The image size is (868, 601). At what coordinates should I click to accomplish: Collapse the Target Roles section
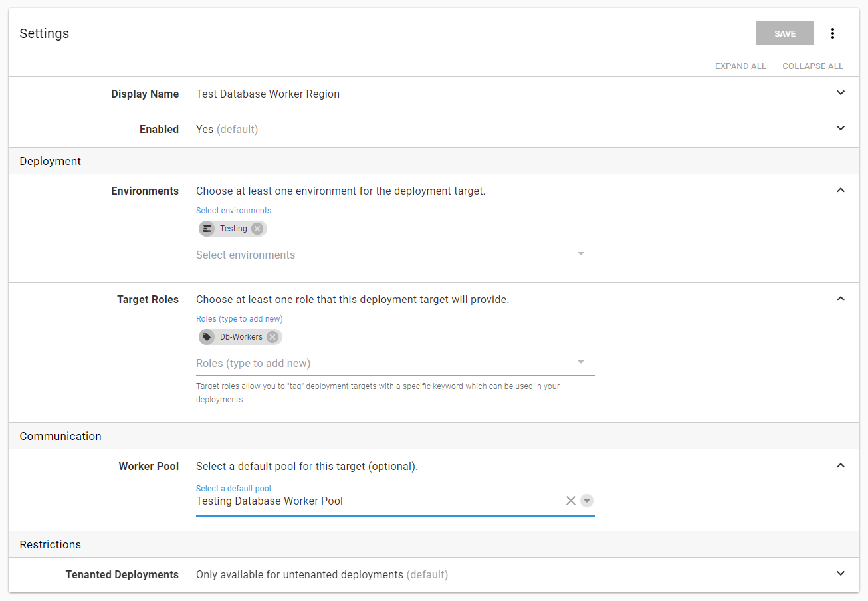click(841, 299)
